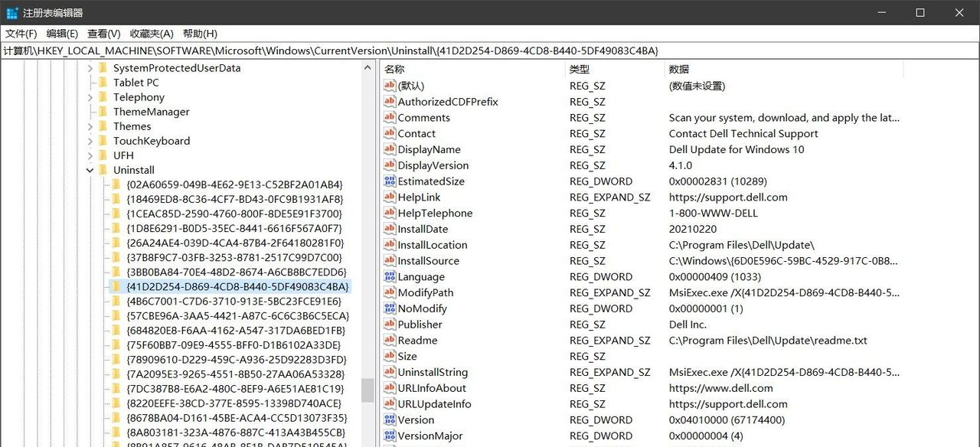Select the DisplayVersion value icon
This screenshot has height=447, width=980.
point(390,165)
